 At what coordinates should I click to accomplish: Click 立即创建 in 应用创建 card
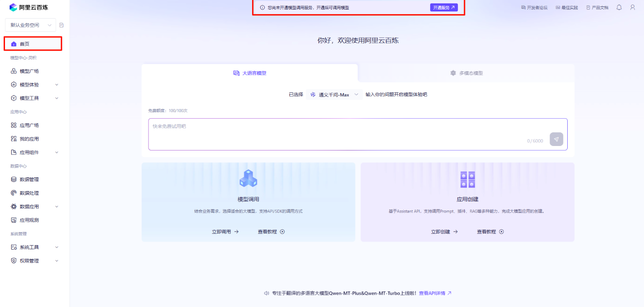coord(445,232)
